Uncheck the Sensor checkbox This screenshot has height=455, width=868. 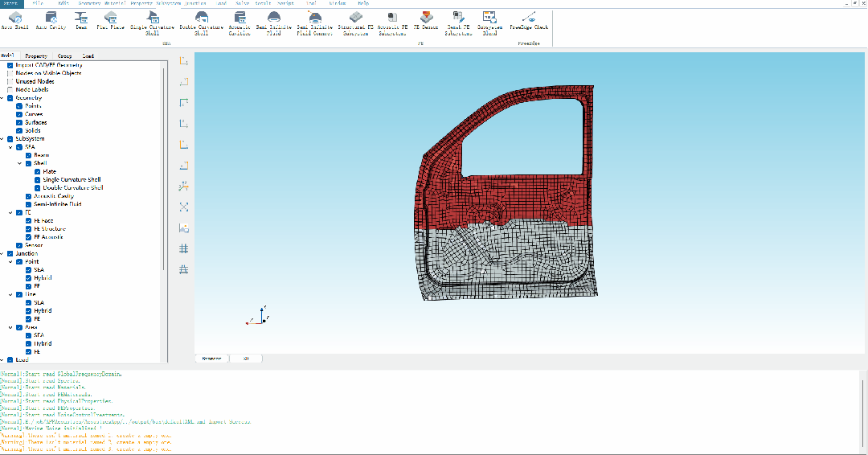tap(19, 245)
